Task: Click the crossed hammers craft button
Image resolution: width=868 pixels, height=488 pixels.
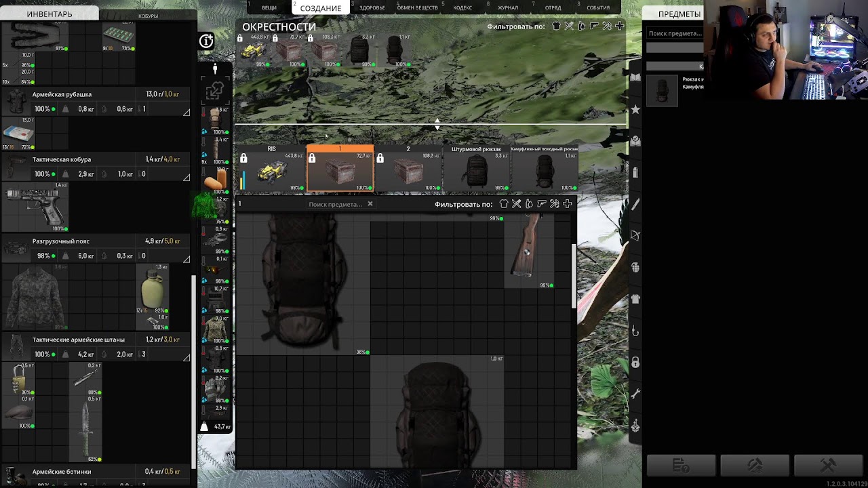Action: [x=828, y=466]
